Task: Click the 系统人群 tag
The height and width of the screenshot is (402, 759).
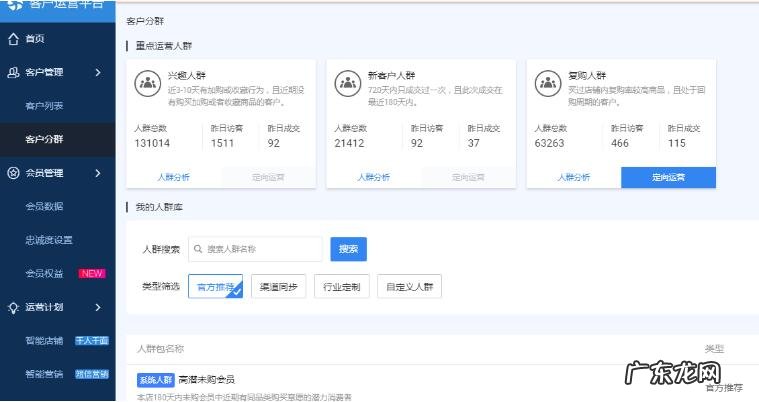Action: point(155,380)
